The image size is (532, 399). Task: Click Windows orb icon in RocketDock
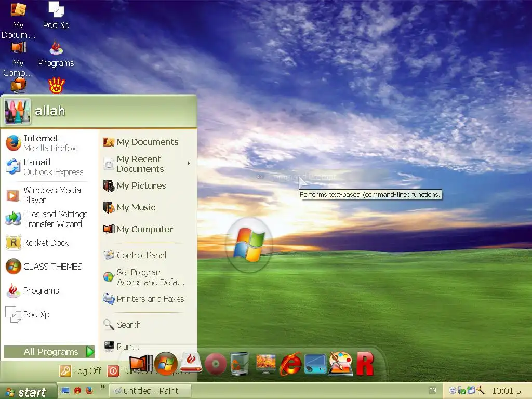click(x=166, y=363)
